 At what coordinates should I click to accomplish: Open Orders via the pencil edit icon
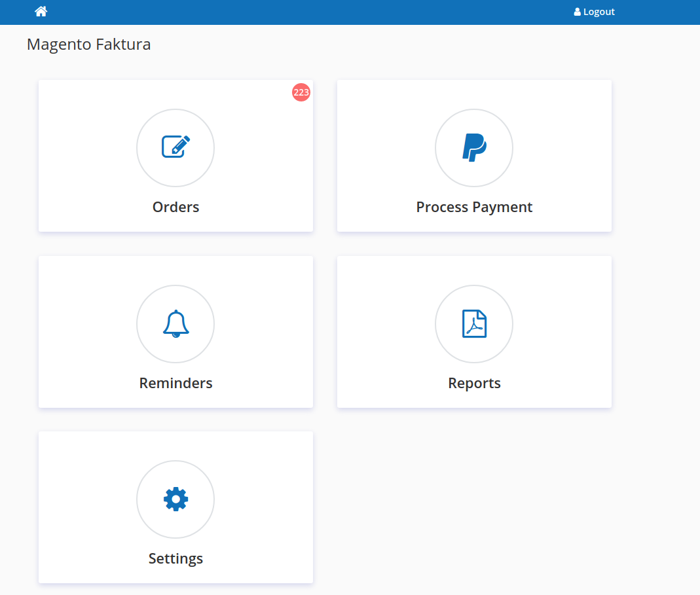point(175,147)
